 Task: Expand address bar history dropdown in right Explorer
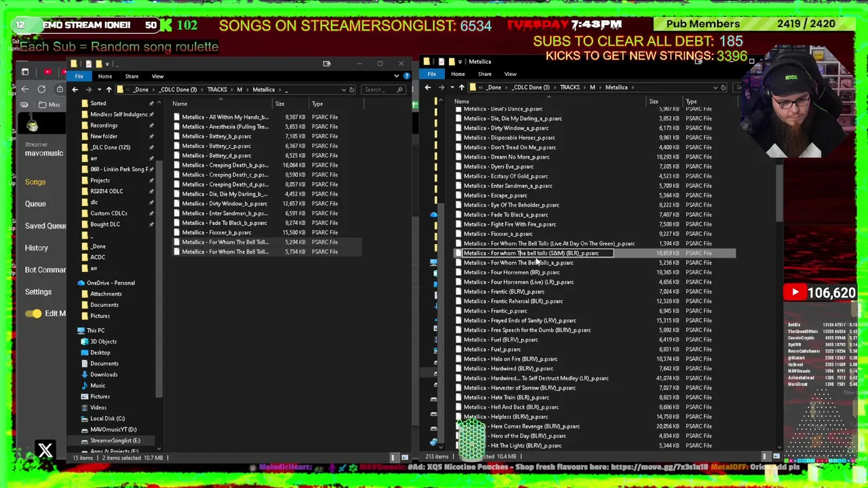pos(715,87)
